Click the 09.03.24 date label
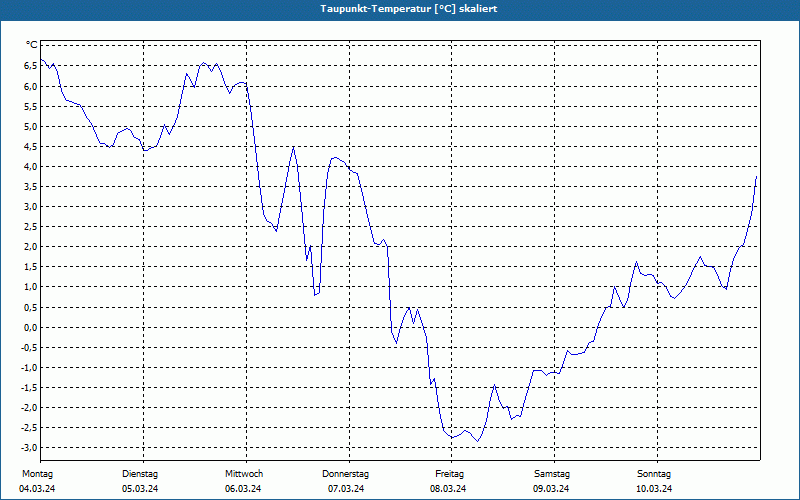Image resolution: width=800 pixels, height=500 pixels. coord(551,489)
